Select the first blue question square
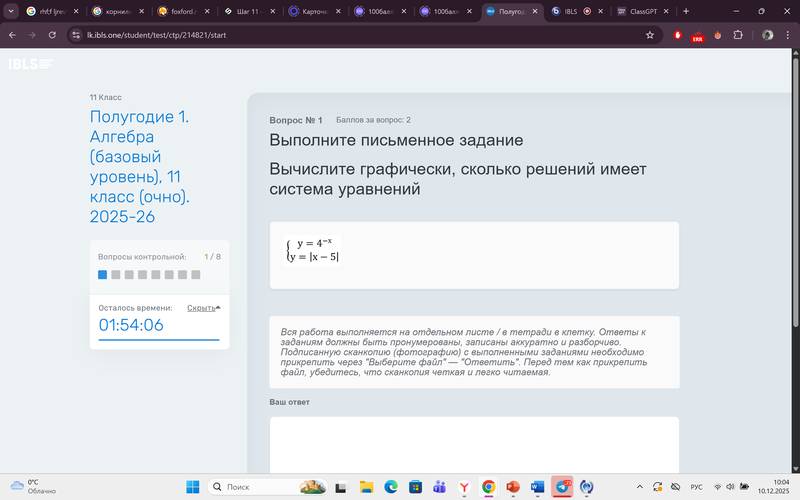Screen dimensions: 800x500 point(102,274)
